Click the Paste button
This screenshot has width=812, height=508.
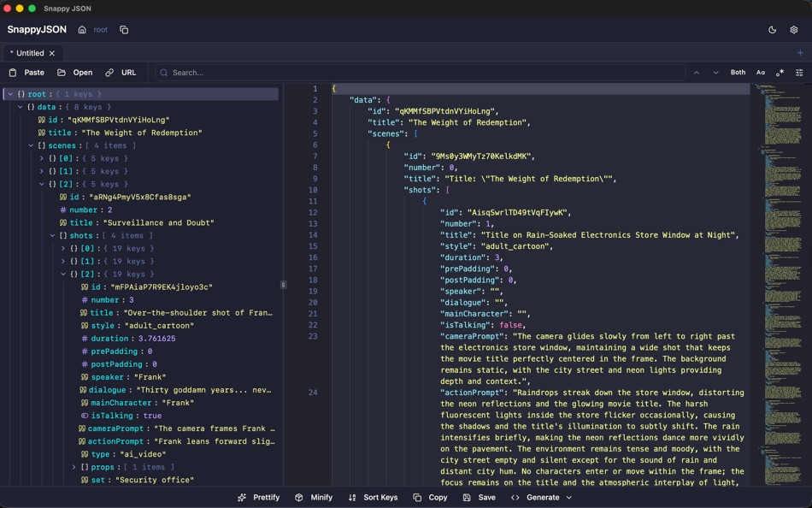[27, 73]
